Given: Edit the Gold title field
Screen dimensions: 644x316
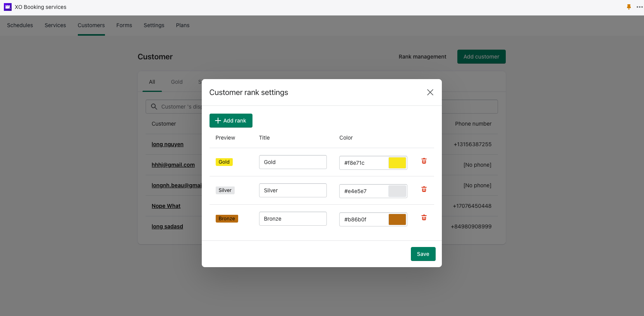Looking at the screenshot, I should click(x=293, y=162).
